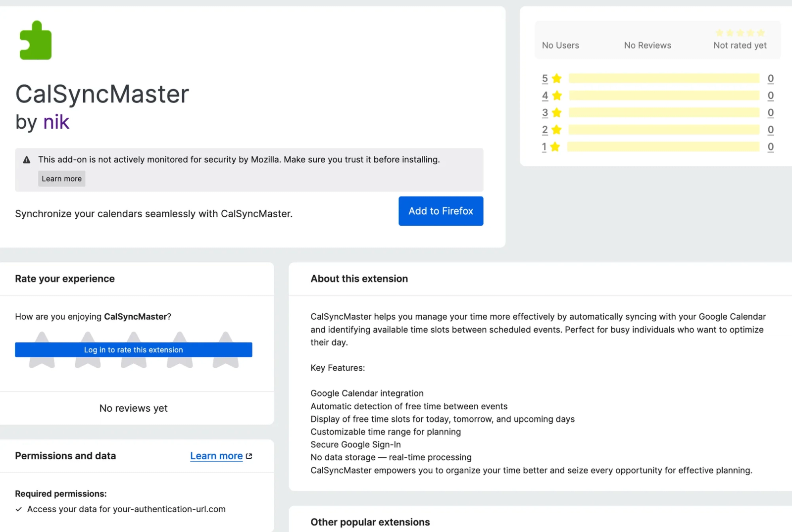This screenshot has width=792, height=532.
Task: Click the 'No Reviews' count text
Action: tap(647, 46)
